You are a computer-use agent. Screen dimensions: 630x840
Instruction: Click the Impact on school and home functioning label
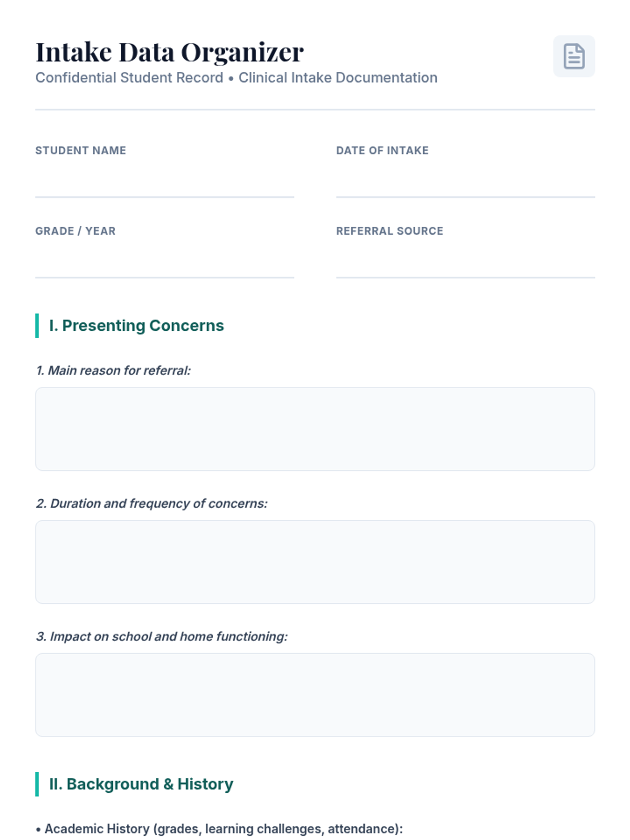(162, 636)
